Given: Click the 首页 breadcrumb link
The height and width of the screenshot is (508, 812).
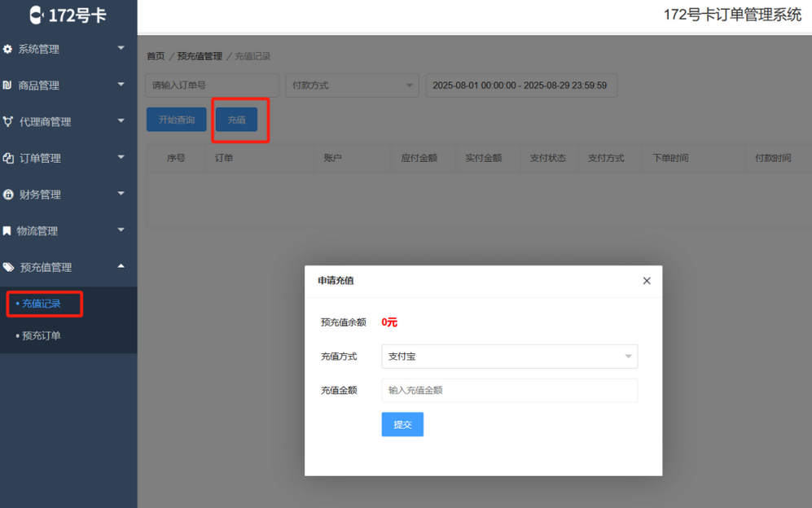Looking at the screenshot, I should coord(155,56).
